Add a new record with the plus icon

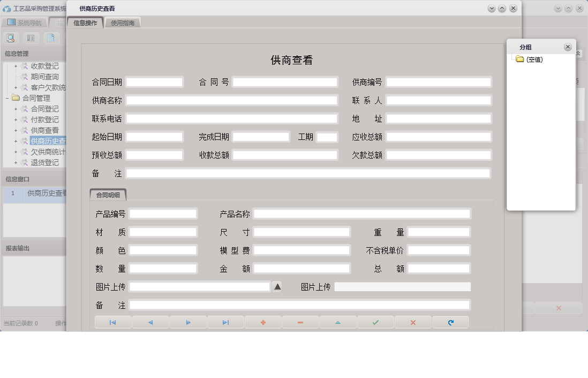[262, 322]
